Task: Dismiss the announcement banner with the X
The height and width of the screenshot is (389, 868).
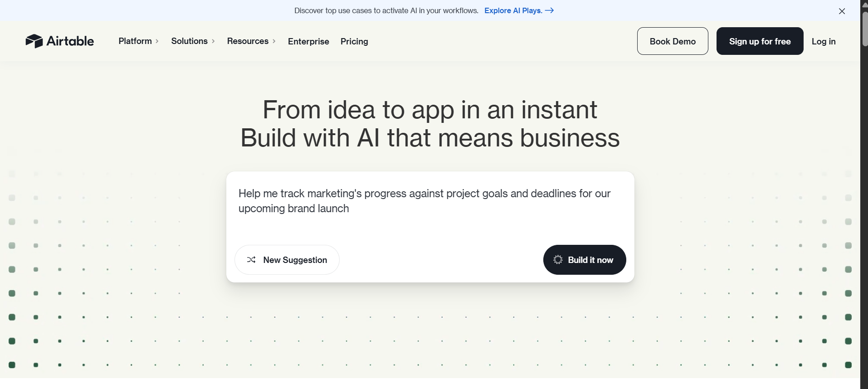Action: pos(842,11)
